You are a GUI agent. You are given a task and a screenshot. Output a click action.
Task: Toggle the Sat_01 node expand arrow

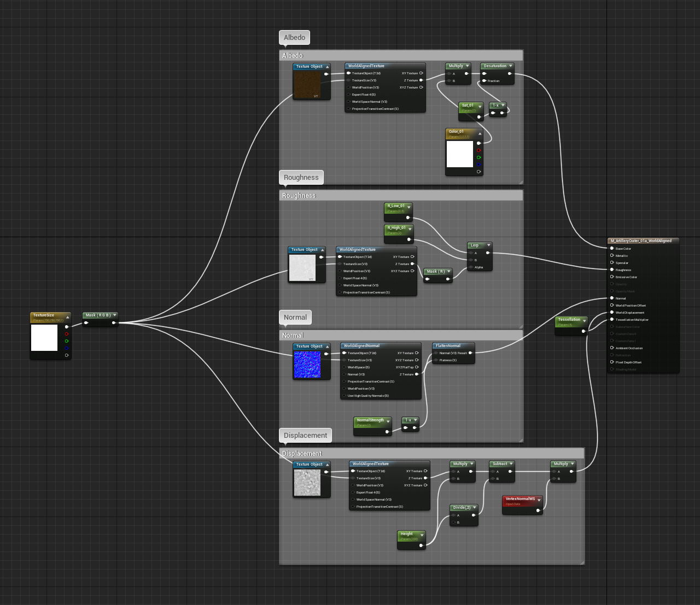click(x=480, y=107)
